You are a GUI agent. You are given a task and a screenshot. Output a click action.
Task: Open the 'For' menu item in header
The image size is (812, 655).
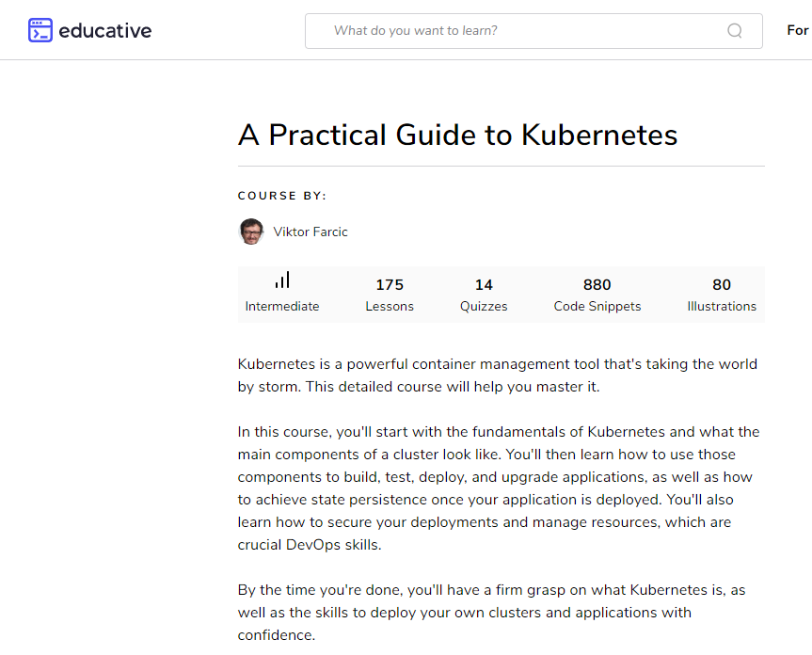click(797, 30)
